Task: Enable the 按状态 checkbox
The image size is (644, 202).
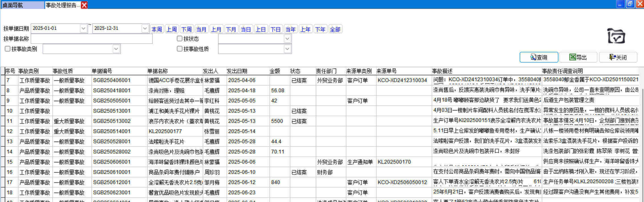Action: [x=180, y=39]
